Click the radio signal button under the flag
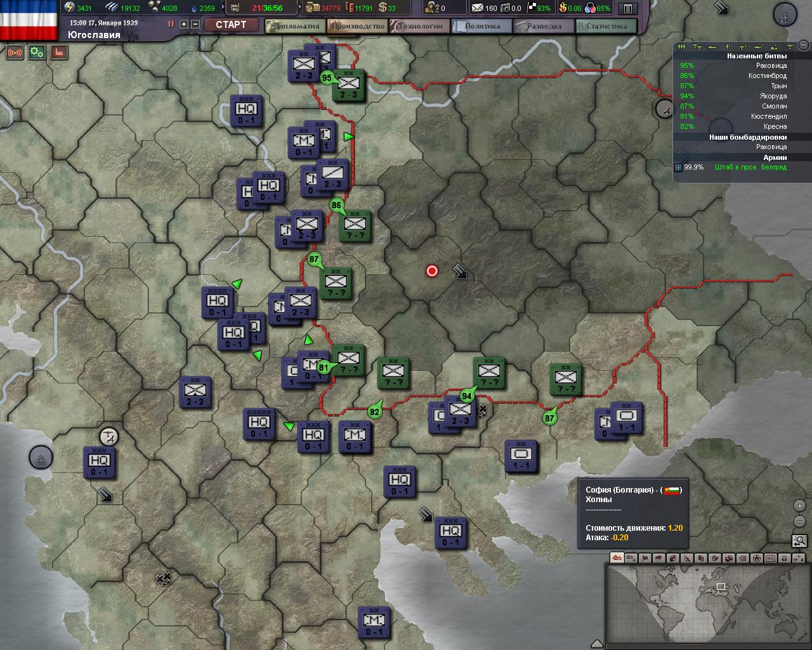 [15, 52]
